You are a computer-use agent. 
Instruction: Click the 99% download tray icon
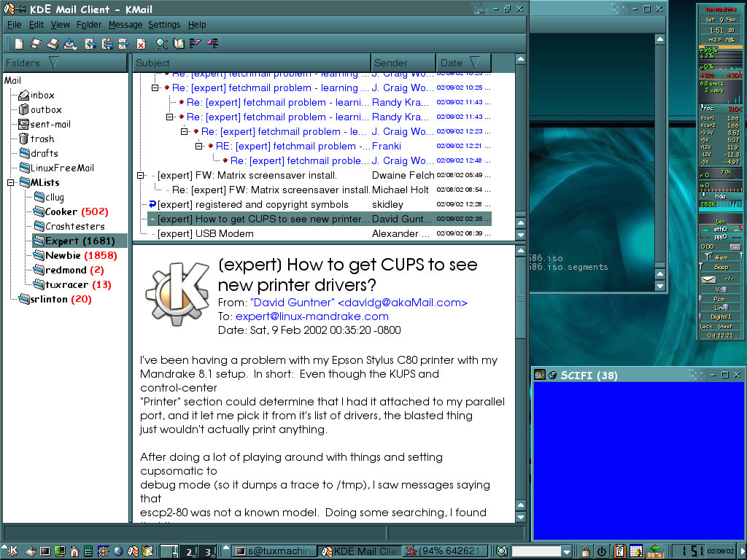[x=654, y=551]
